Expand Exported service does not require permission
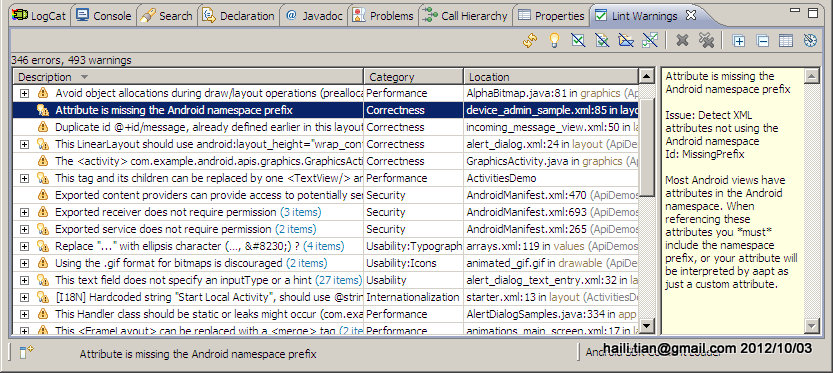This screenshot has height=373, width=833. coord(24,229)
